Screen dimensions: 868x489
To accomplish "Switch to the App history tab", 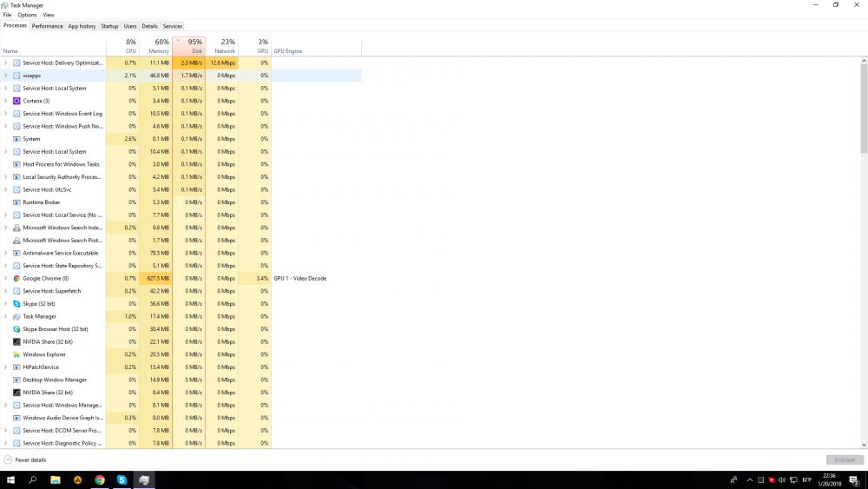I will pyautogui.click(x=82, y=26).
